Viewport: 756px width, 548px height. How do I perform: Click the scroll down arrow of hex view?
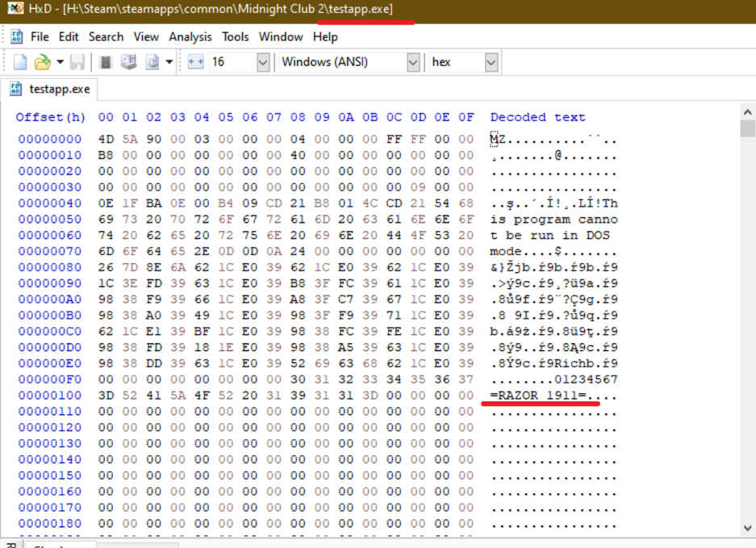tap(747, 528)
